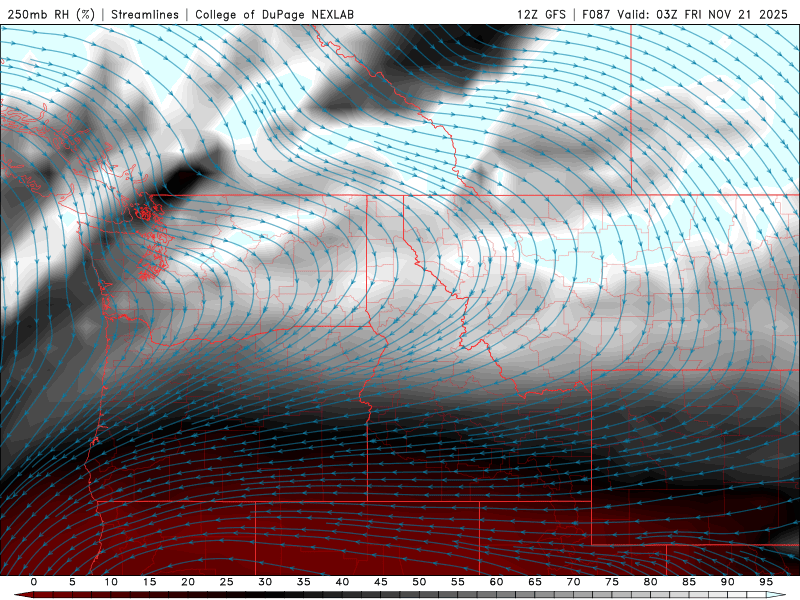Click the '50' label on the color scale
Screen dimensions: 800x600
point(419,582)
